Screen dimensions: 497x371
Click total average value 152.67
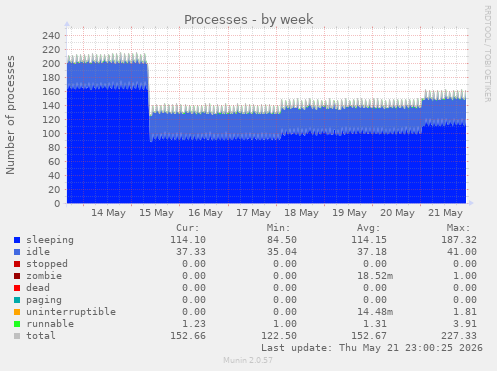click(369, 336)
